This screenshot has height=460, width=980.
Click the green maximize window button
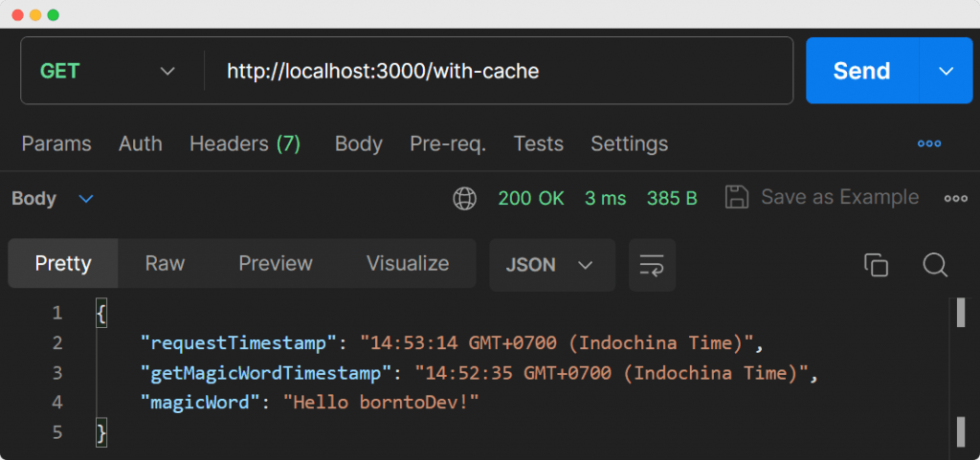point(54,15)
